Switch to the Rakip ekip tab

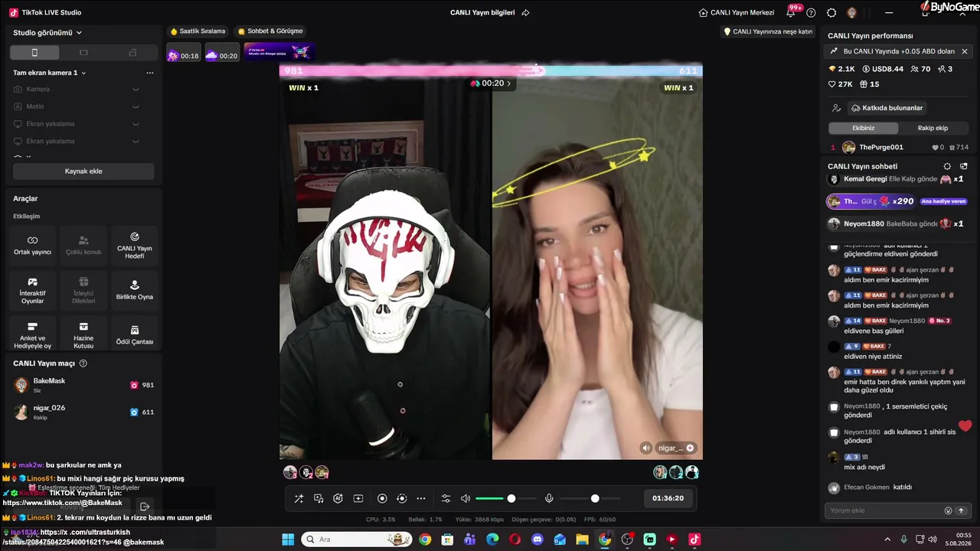(933, 128)
